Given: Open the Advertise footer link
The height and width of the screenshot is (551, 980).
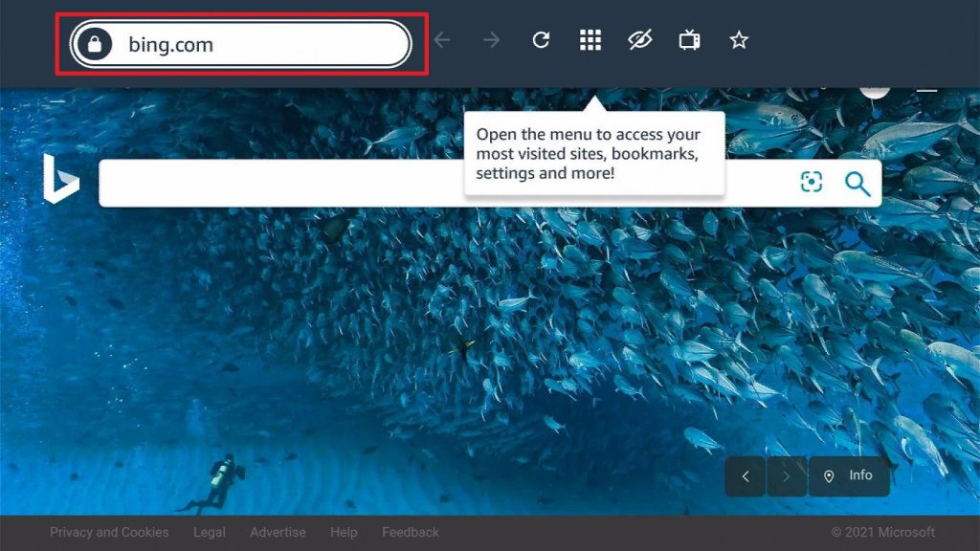Looking at the screenshot, I should [x=278, y=532].
